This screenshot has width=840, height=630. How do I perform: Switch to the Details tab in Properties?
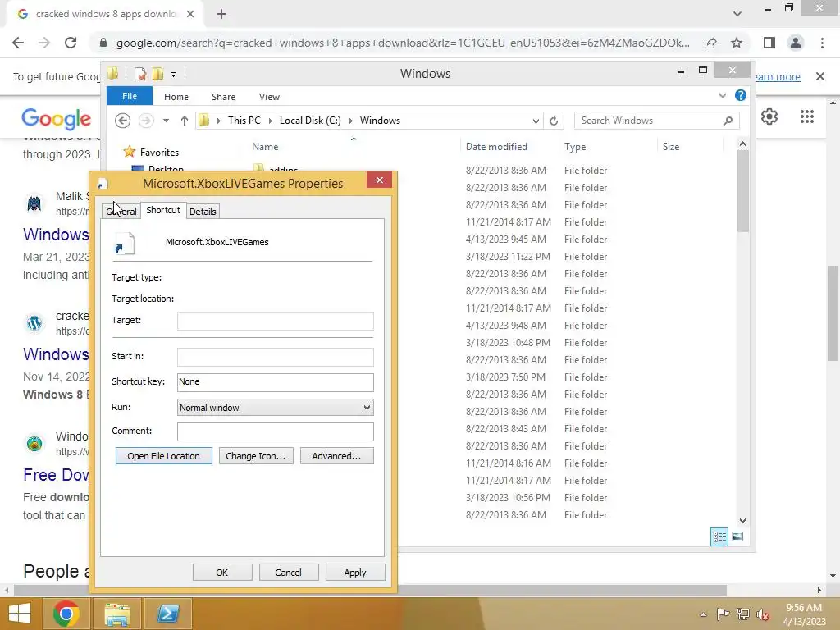pyautogui.click(x=203, y=212)
